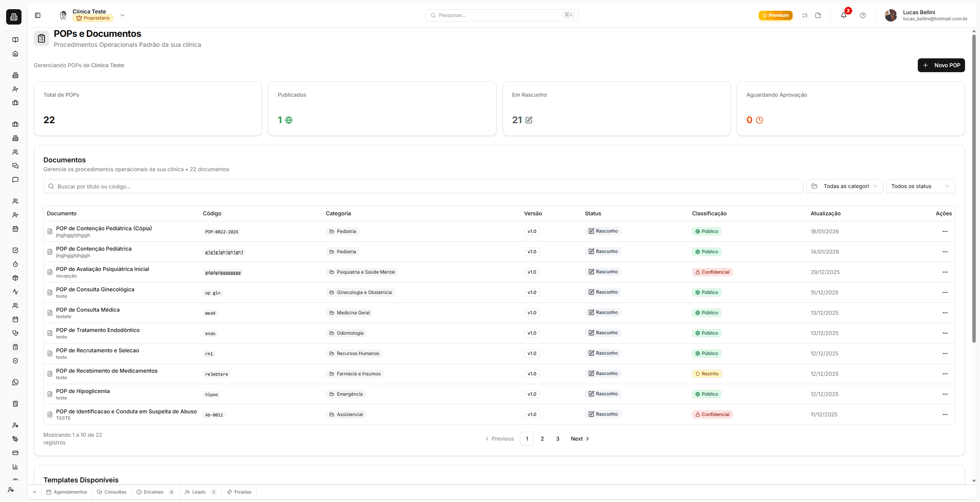Open the checklist icon in the top bar
Image resolution: width=980 pixels, height=502 pixels.
click(805, 15)
